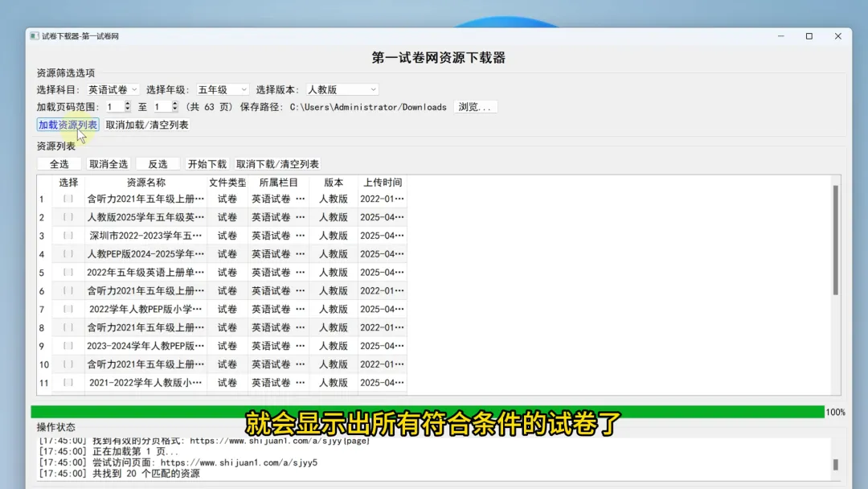
Task: Click the 选择 column header
Action: click(68, 183)
